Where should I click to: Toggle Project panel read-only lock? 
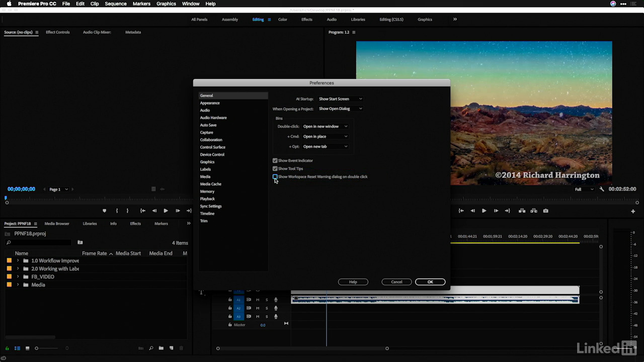(x=7, y=348)
